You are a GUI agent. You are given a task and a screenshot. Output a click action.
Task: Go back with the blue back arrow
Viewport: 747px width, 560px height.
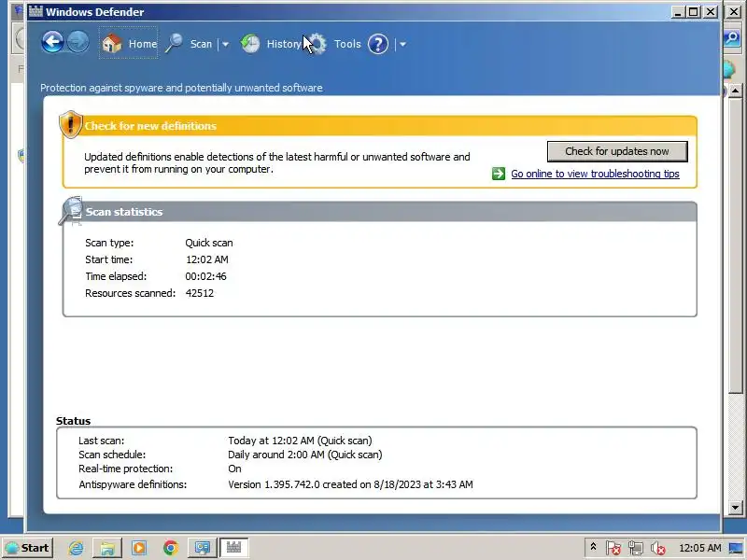[x=52, y=42]
